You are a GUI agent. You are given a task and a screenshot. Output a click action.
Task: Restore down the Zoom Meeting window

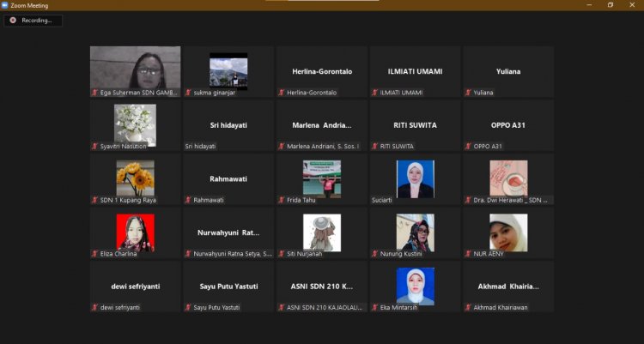click(611, 5)
